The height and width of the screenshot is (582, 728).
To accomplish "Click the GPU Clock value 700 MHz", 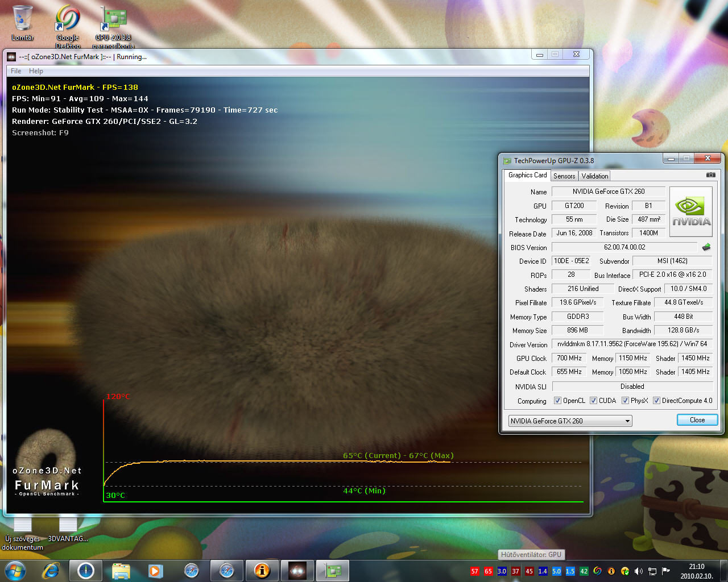I will click(x=569, y=358).
